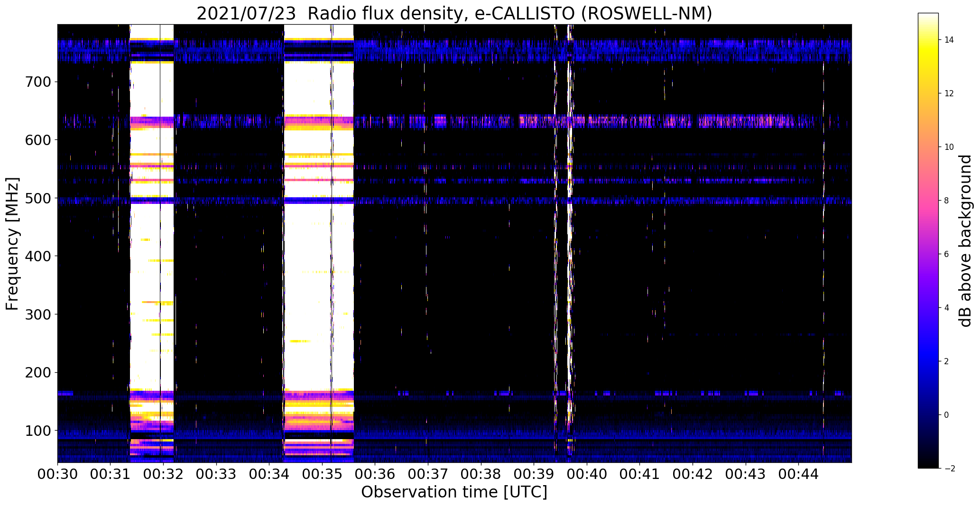Click the 00:31 time tick label
The width and height of the screenshot is (980, 506).
(x=111, y=474)
